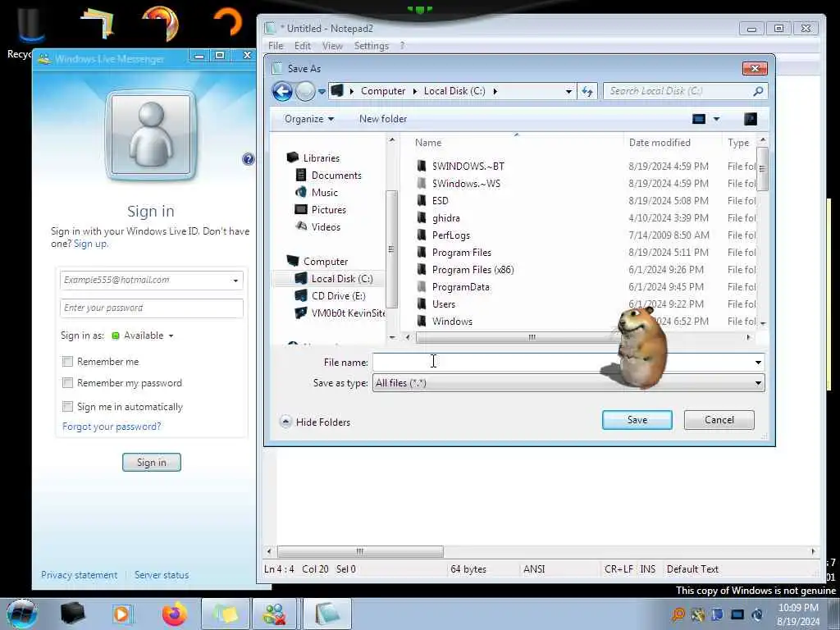
Task: Open the Notepad2 File menu
Action: (x=276, y=46)
